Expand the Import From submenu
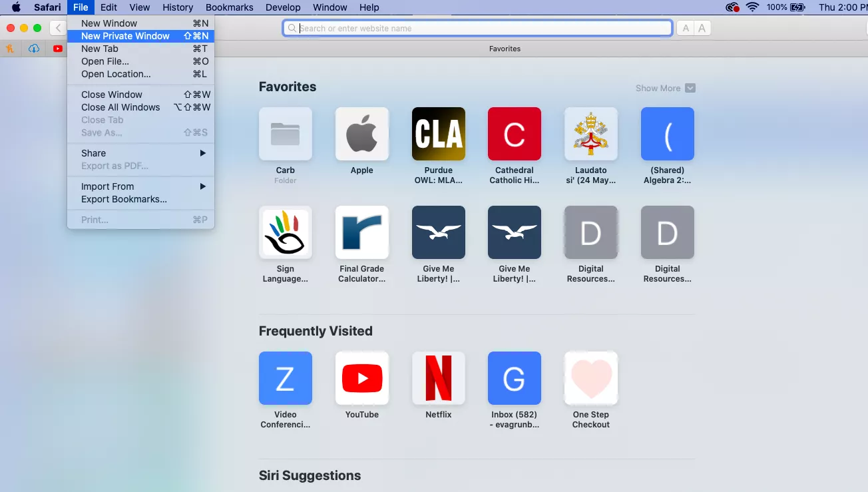 tap(140, 186)
